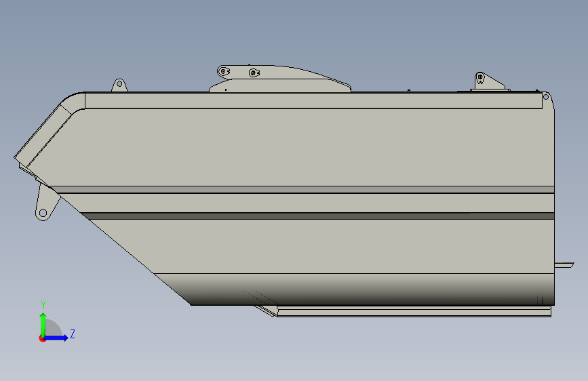Click the green Y axis arrow on triad
Viewport: 588px width, 381px height.
point(43,324)
